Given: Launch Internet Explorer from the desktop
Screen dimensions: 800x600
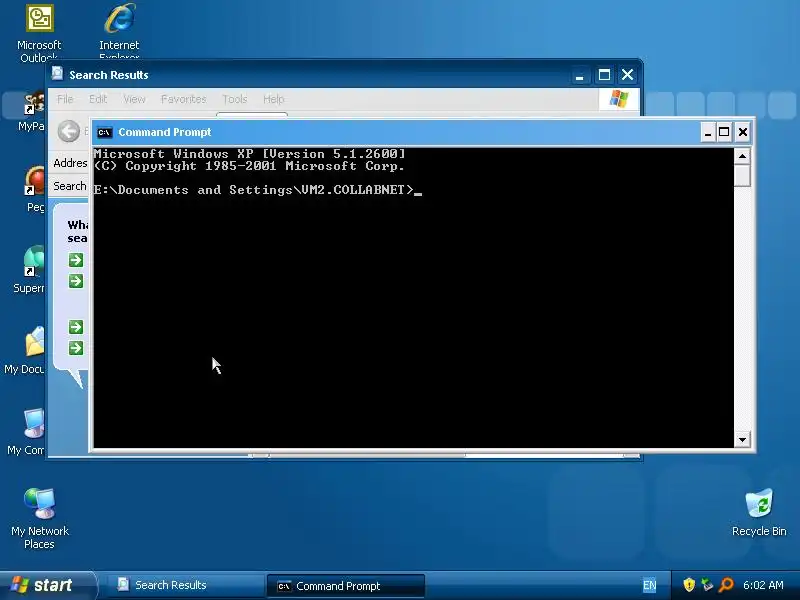Looking at the screenshot, I should click(119, 32).
